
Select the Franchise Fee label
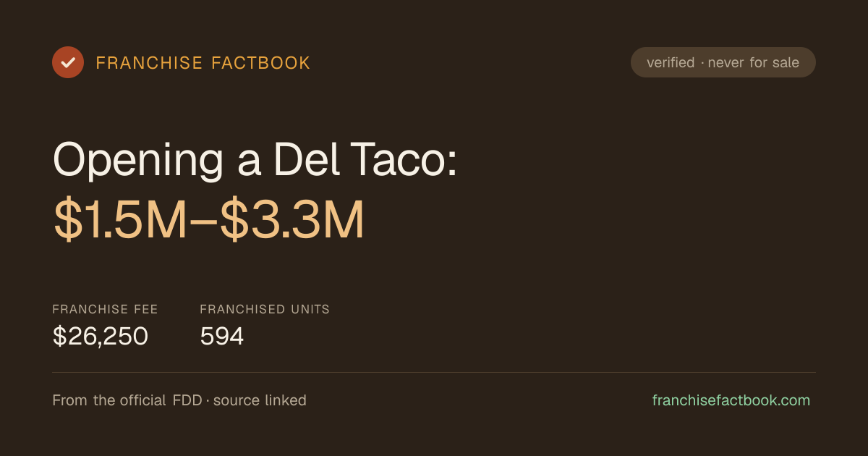click(x=105, y=309)
